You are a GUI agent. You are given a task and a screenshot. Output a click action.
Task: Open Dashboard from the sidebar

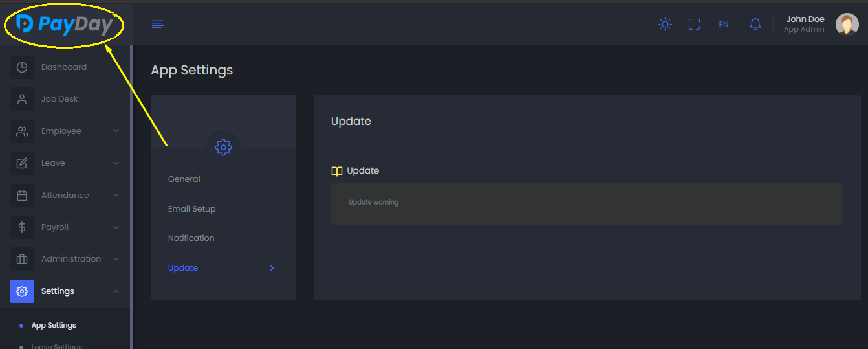coord(63,67)
